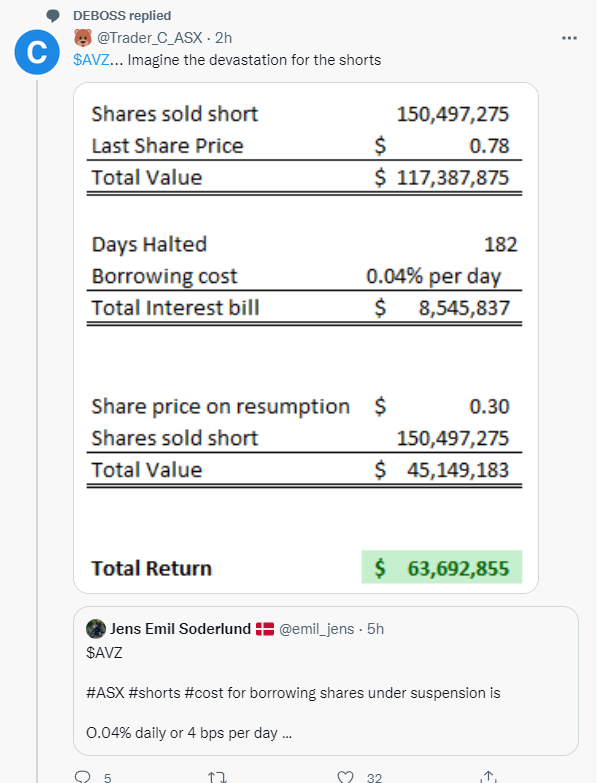
Task: Click the @emil_jens handle
Action: 320,629
